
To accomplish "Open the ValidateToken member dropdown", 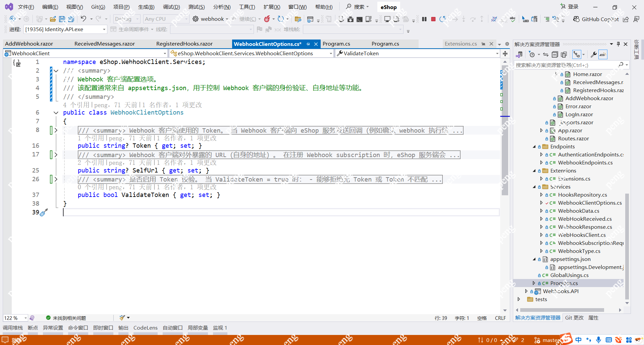I will coord(418,54).
